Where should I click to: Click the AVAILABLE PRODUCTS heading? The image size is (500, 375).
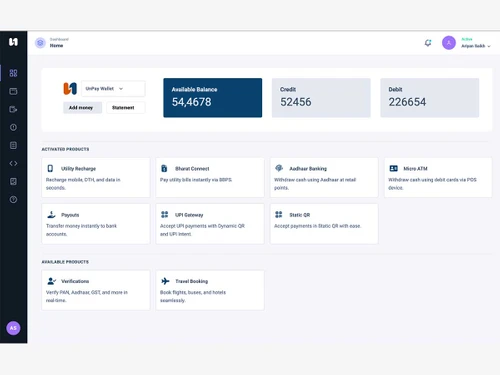[x=65, y=262]
